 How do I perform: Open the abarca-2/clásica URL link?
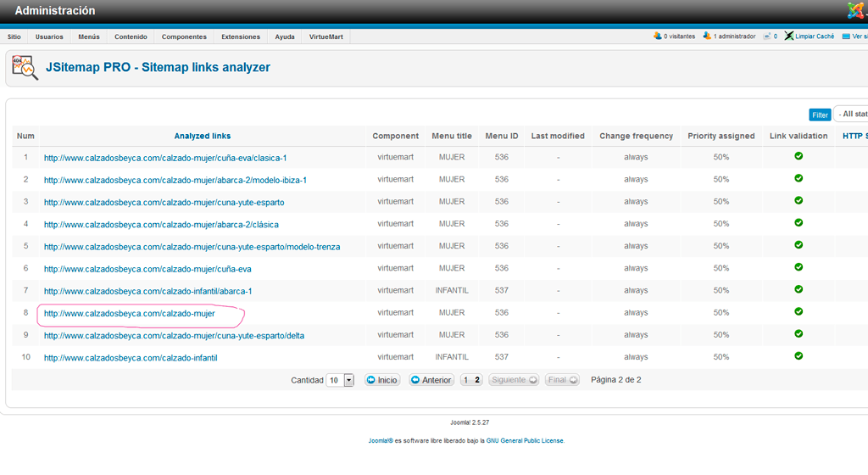pos(161,224)
